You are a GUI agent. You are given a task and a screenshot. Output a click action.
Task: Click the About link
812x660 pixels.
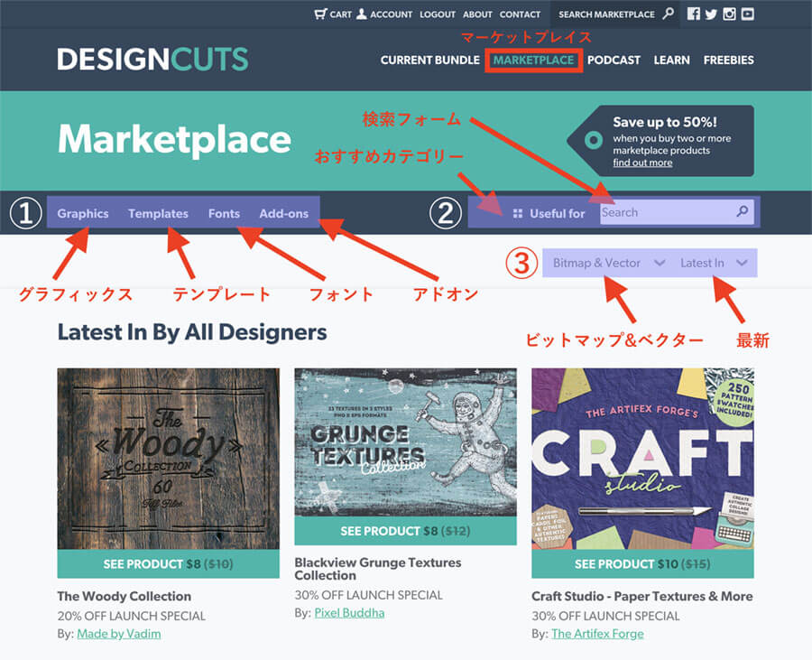[x=477, y=14]
